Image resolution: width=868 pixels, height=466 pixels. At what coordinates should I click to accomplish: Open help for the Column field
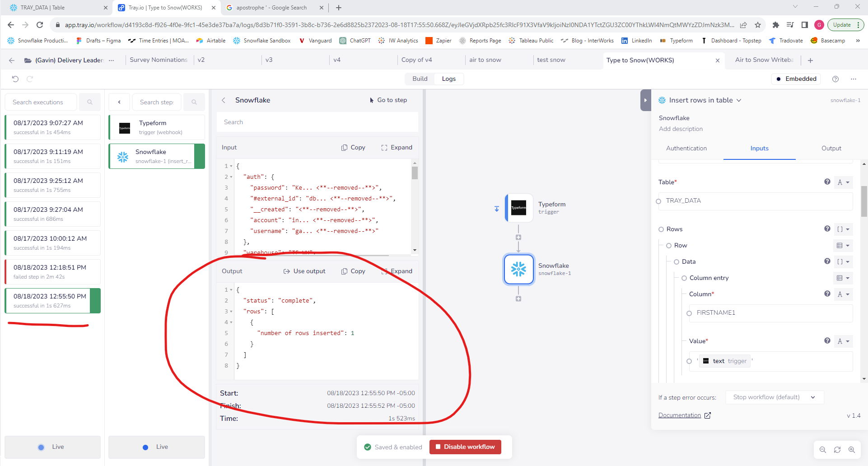827,294
